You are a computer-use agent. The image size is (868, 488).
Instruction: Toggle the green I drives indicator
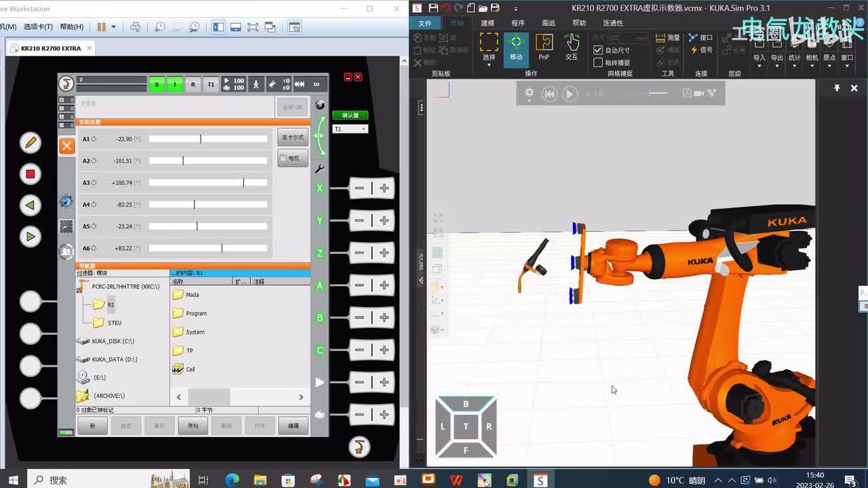(x=174, y=85)
